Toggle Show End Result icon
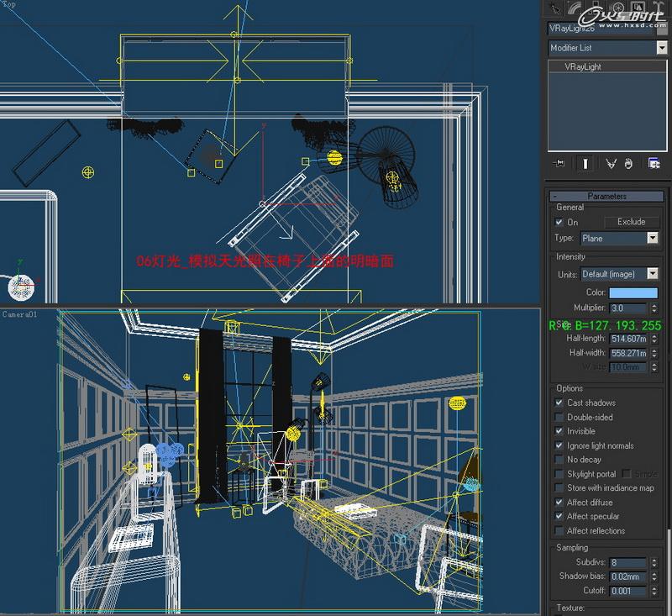The image size is (672, 616). (585, 163)
